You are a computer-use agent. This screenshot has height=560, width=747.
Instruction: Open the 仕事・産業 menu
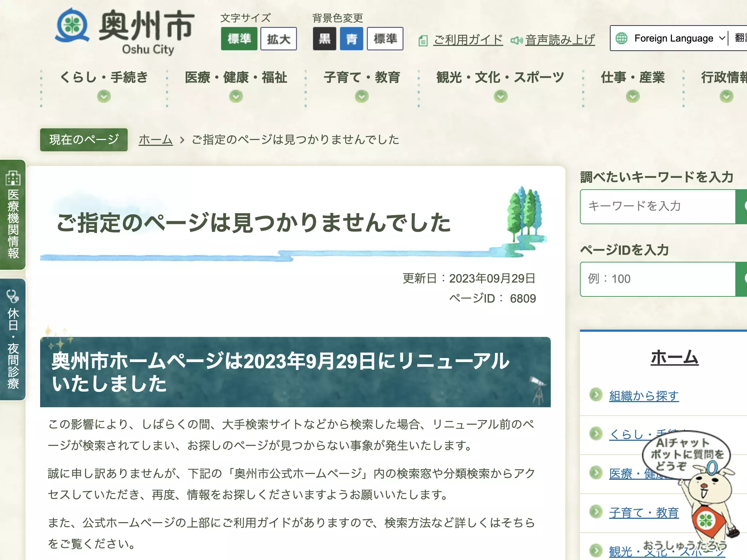tap(633, 78)
